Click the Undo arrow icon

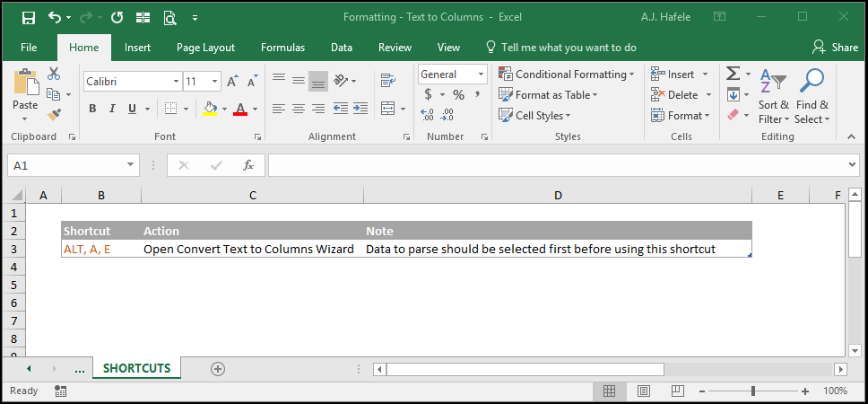pyautogui.click(x=55, y=17)
